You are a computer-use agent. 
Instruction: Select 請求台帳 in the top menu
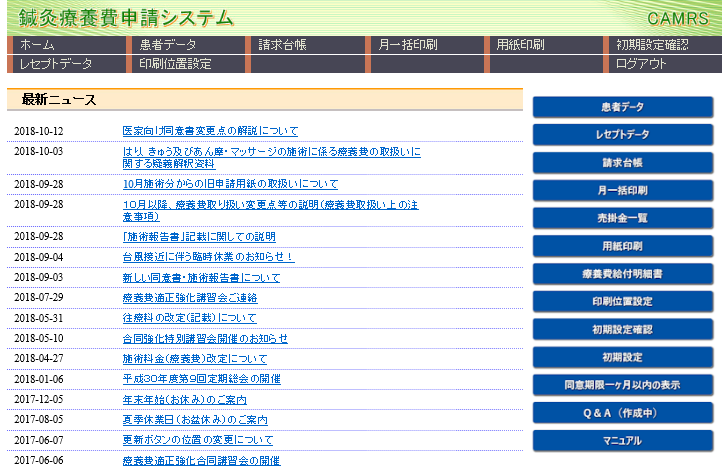pyautogui.click(x=282, y=45)
